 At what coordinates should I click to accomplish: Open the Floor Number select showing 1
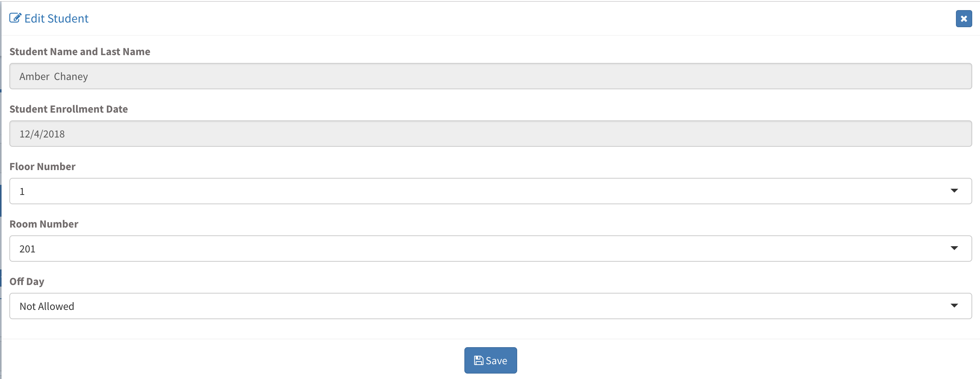[x=490, y=191]
